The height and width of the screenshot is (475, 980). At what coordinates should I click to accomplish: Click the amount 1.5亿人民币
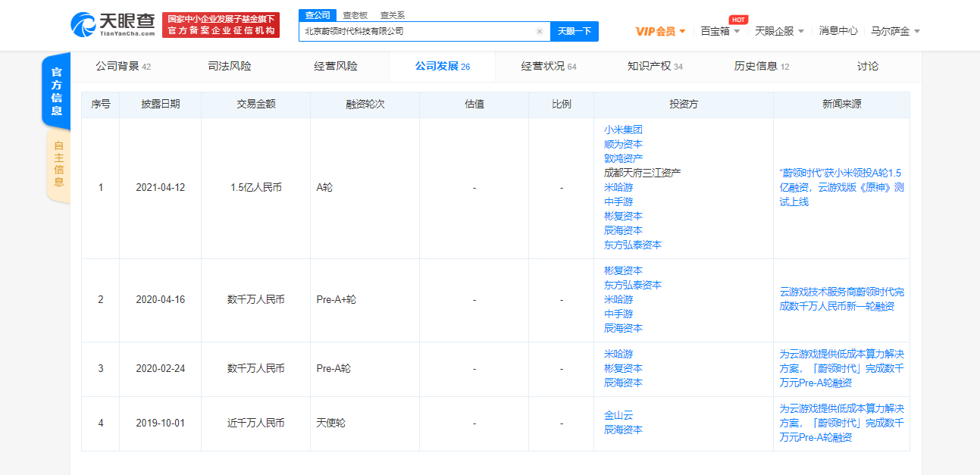[255, 187]
